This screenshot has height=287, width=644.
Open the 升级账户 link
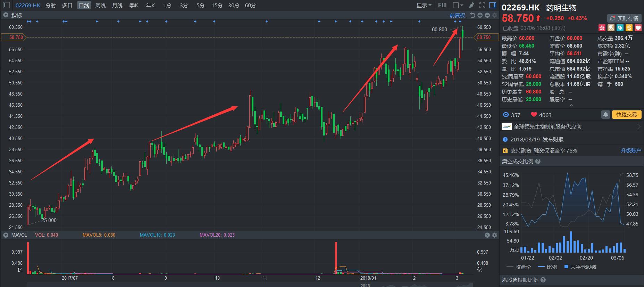(x=630, y=151)
